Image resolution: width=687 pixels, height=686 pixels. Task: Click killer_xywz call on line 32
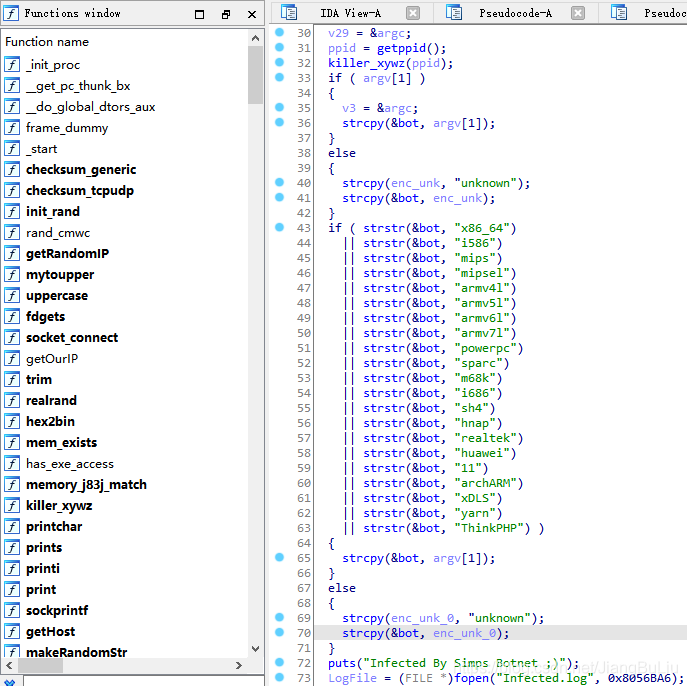point(366,63)
